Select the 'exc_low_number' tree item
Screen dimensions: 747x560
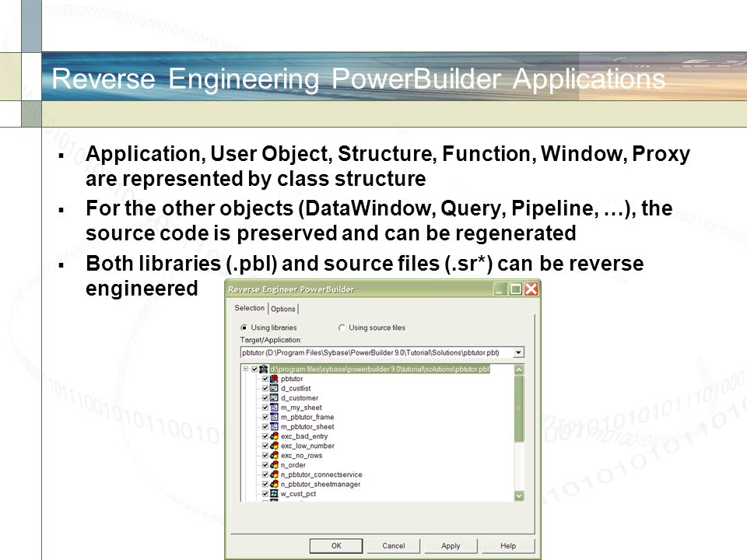307,446
